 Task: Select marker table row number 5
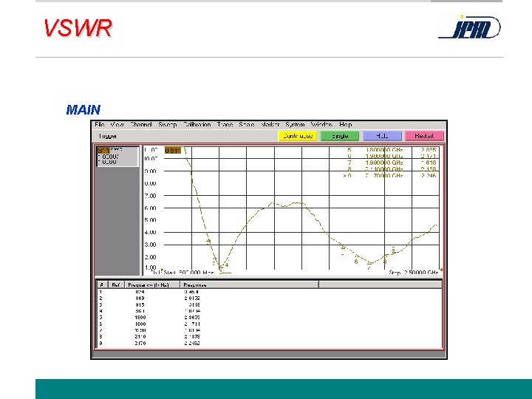click(x=270, y=318)
